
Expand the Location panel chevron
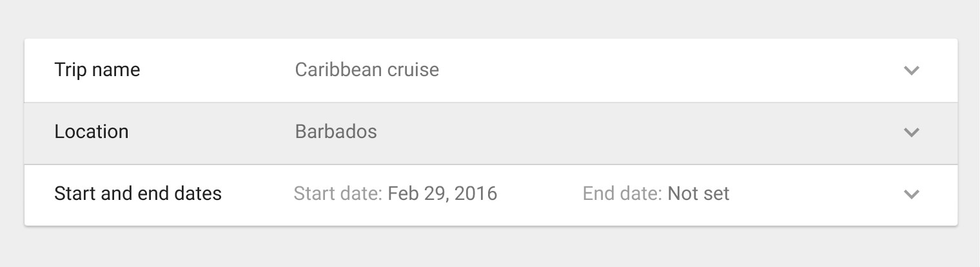point(911,132)
